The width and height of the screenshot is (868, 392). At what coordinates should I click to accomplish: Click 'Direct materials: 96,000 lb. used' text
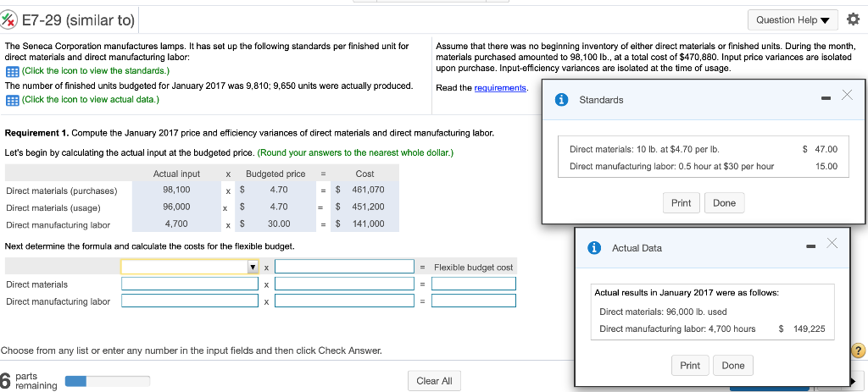pyautogui.click(x=663, y=312)
